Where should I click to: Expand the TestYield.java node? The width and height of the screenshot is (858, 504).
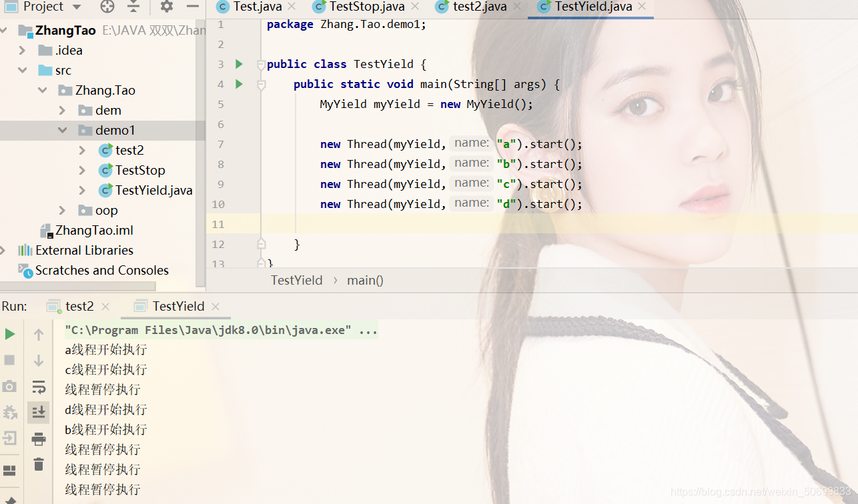click(x=83, y=191)
